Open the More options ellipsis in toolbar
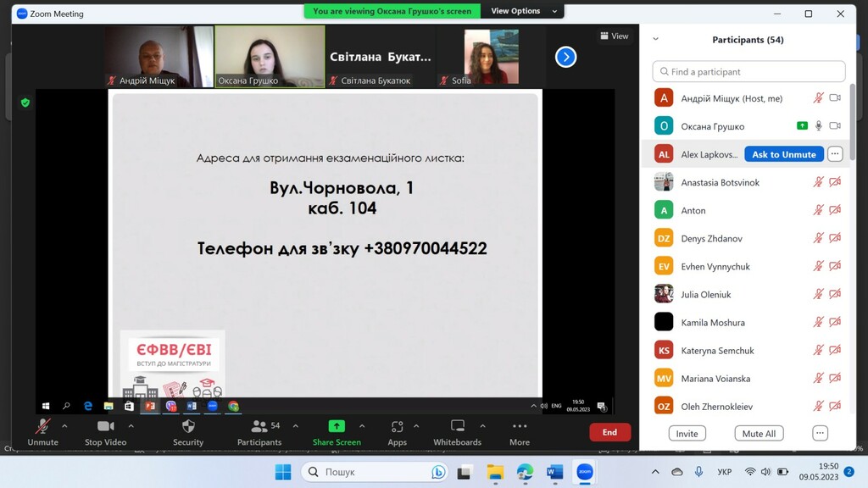The image size is (868, 488). tap(520, 427)
